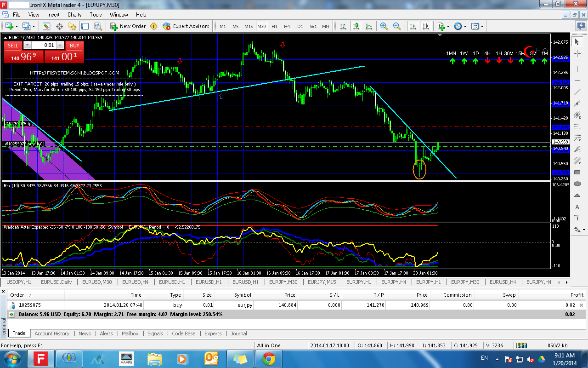This screenshot has height=368, width=588.
Task: Expand the New Chart dropdown arrow
Action: pos(16,26)
